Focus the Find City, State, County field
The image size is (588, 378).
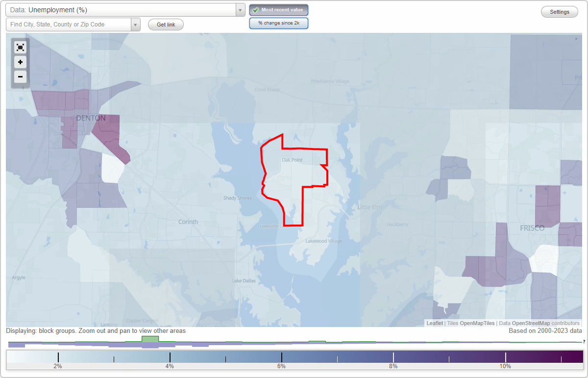[x=69, y=25]
